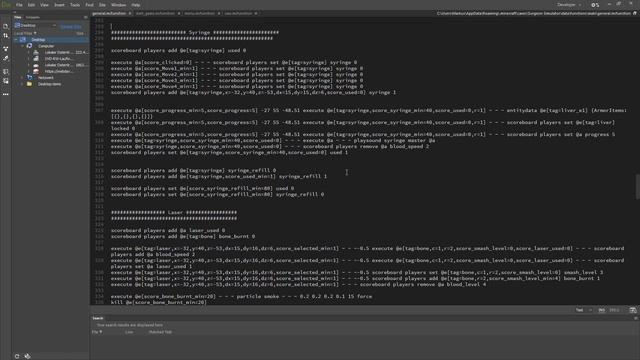640x360 pixels.
Task: Click the Syringe comment header line
Action: pyautogui.click(x=195, y=32)
